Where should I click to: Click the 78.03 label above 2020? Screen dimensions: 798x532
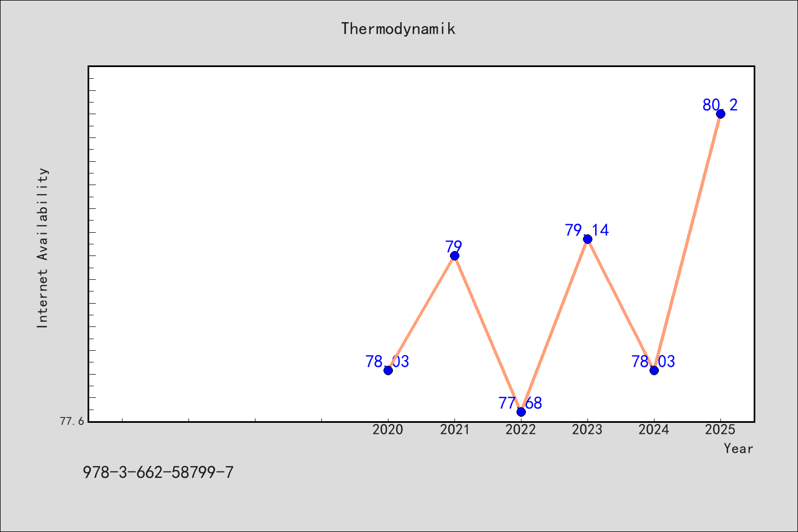[x=387, y=361]
